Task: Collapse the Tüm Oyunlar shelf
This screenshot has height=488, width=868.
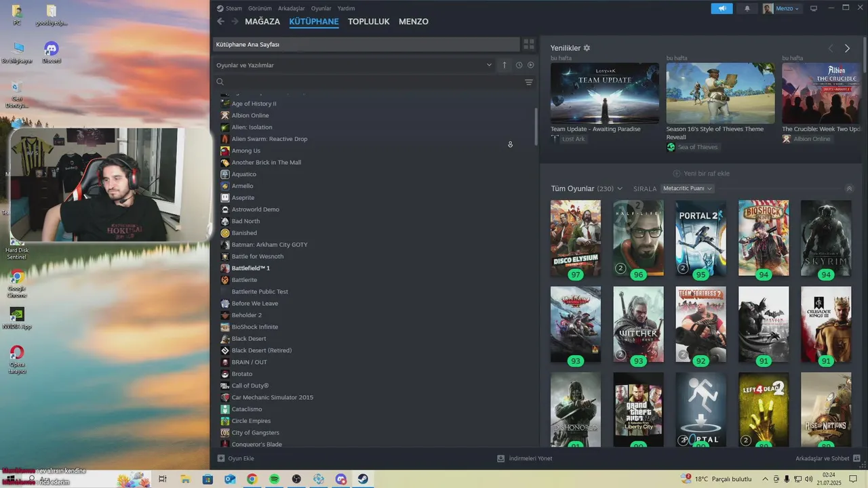Action: [x=849, y=188]
